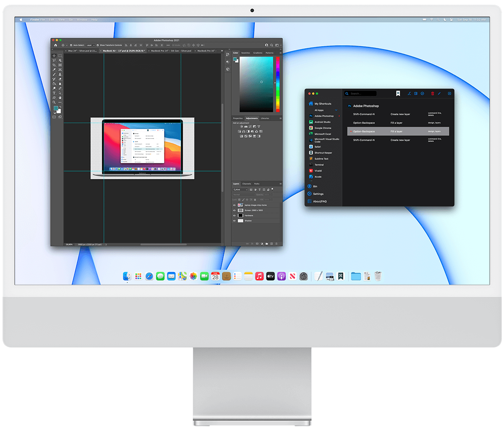504x428 pixels.
Task: Open the Kind filter dropdown in Layers
Action: [240, 190]
